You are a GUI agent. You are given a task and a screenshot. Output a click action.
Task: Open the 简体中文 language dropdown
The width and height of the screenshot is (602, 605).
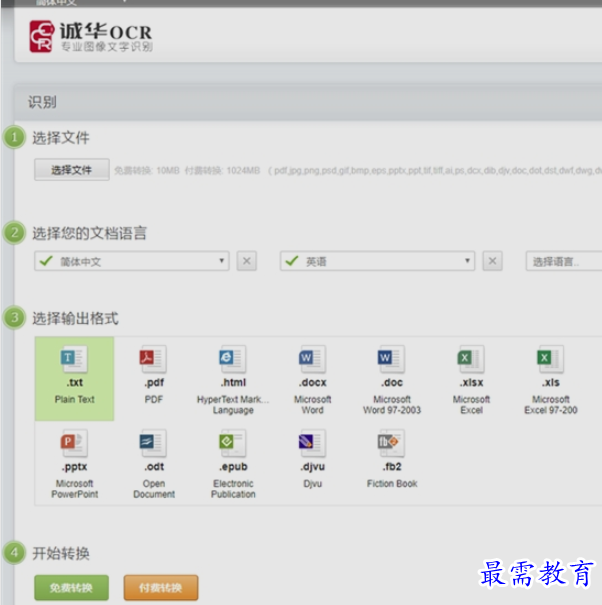tap(132, 261)
